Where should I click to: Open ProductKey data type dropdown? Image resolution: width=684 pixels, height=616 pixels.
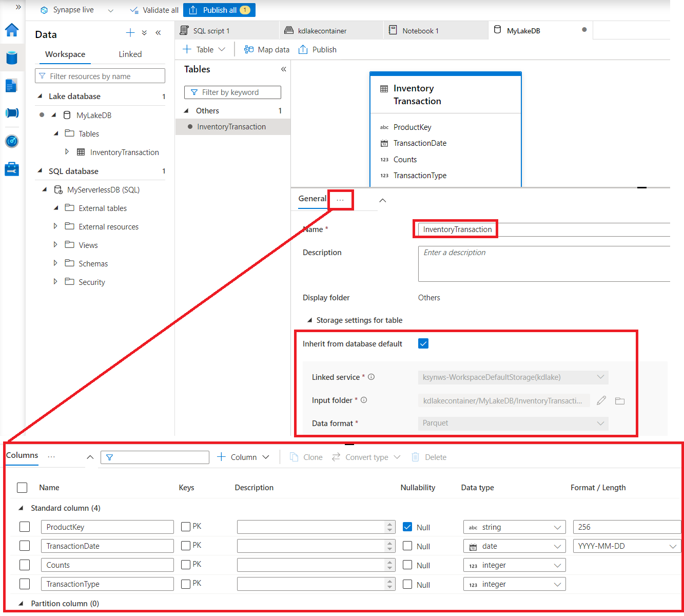(515, 527)
